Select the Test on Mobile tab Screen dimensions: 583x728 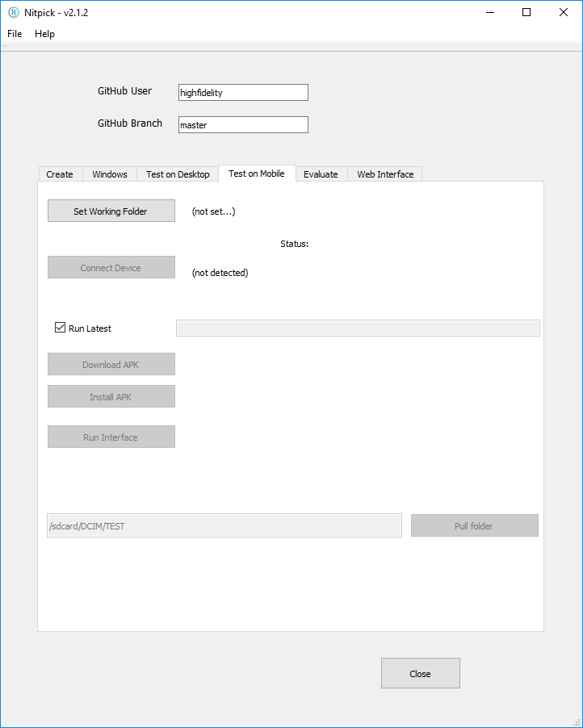click(257, 174)
